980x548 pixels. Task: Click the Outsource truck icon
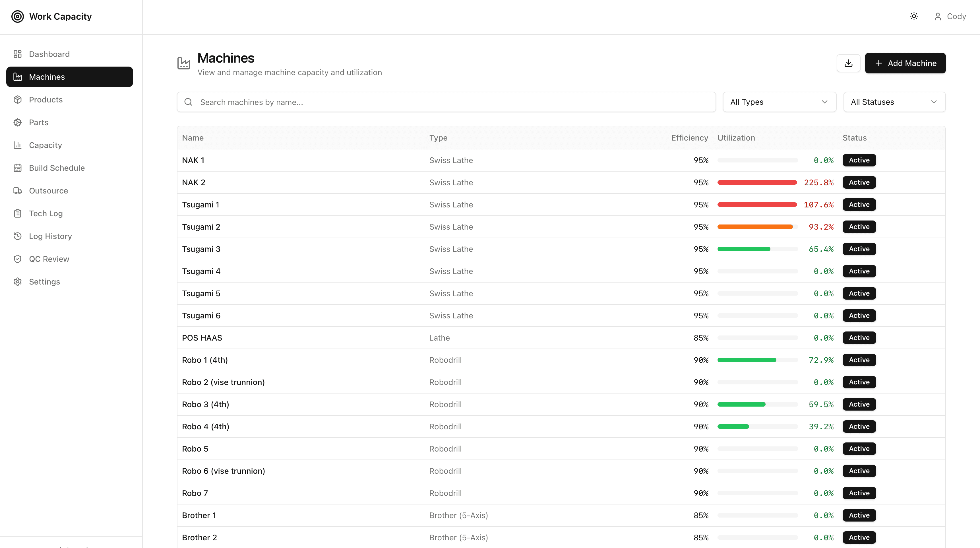18,191
